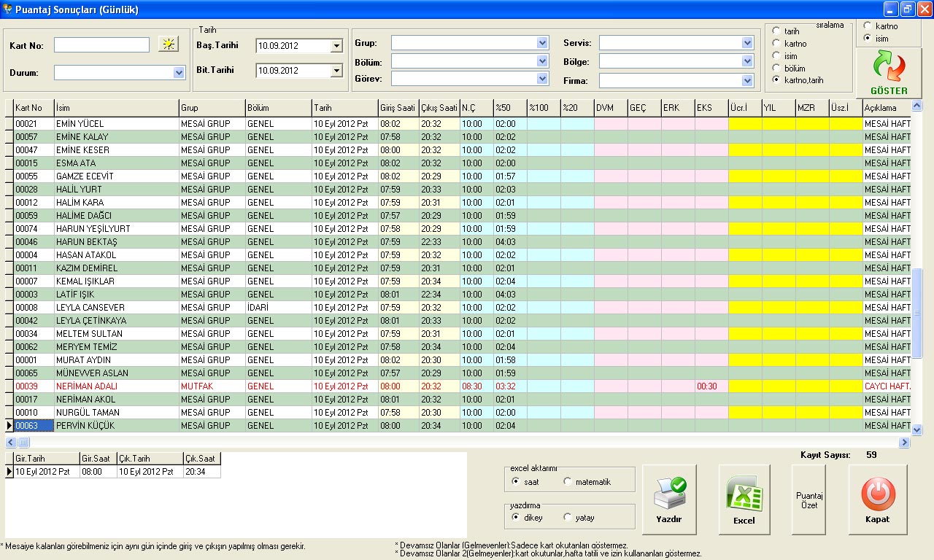Click the star icon beside Kart No field
The height and width of the screenshot is (560, 934).
168,44
